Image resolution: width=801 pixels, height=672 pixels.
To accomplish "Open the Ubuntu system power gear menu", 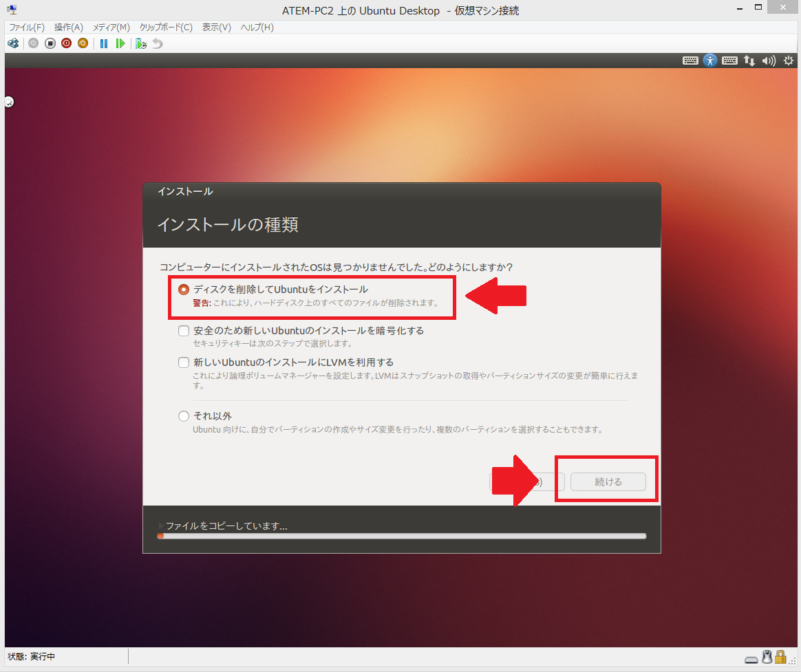I will tap(789, 61).
